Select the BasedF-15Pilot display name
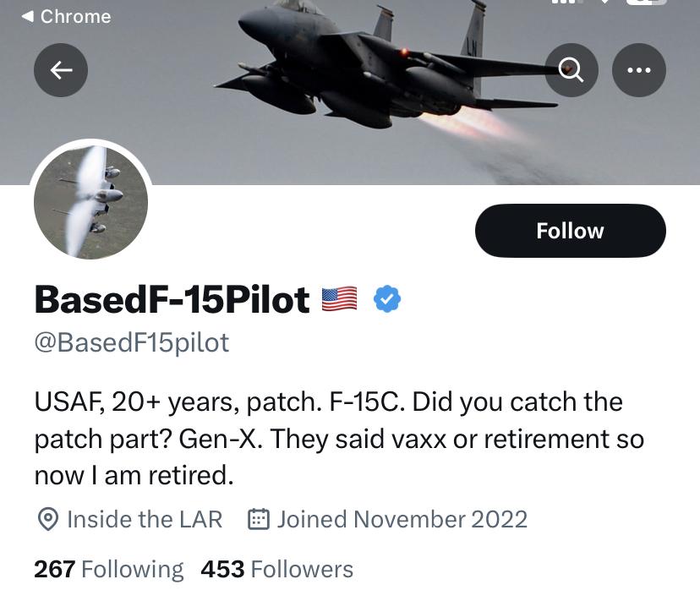Viewport: 700px width, 601px height. [x=172, y=299]
